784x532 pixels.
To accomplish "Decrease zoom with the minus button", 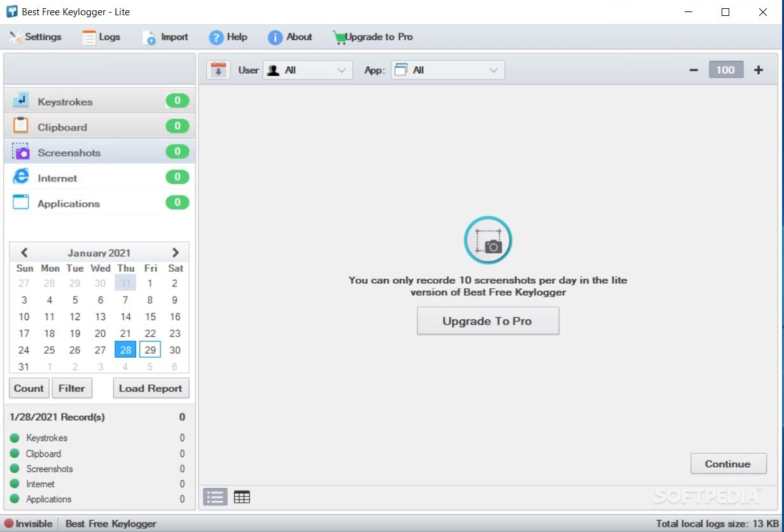I will point(694,70).
